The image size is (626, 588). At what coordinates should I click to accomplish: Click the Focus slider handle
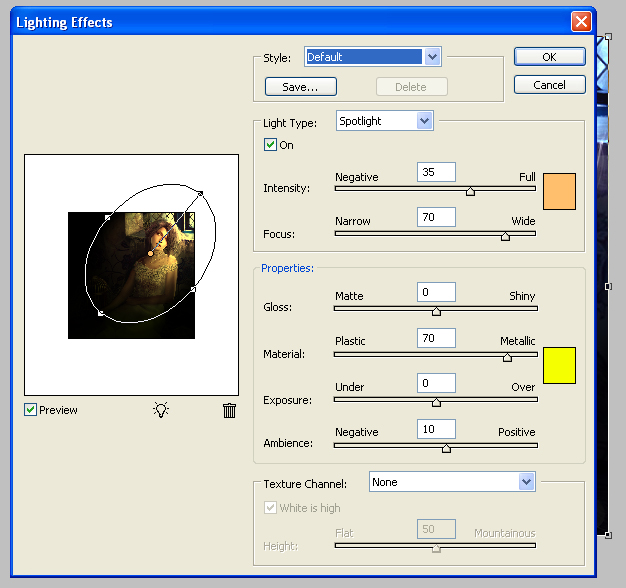tap(505, 237)
